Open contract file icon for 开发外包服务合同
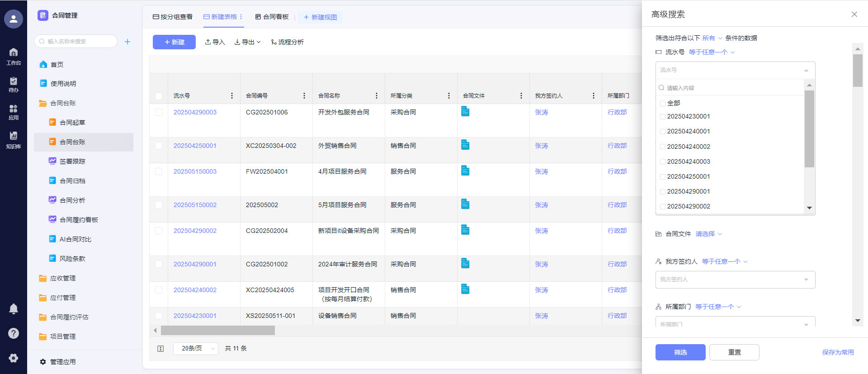The height and width of the screenshot is (374, 868). click(465, 111)
